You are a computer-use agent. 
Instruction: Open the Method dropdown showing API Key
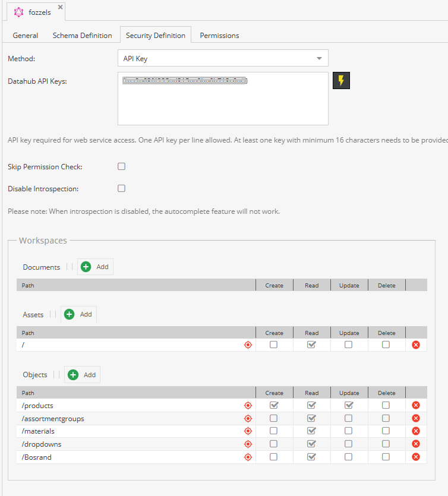pyautogui.click(x=223, y=58)
